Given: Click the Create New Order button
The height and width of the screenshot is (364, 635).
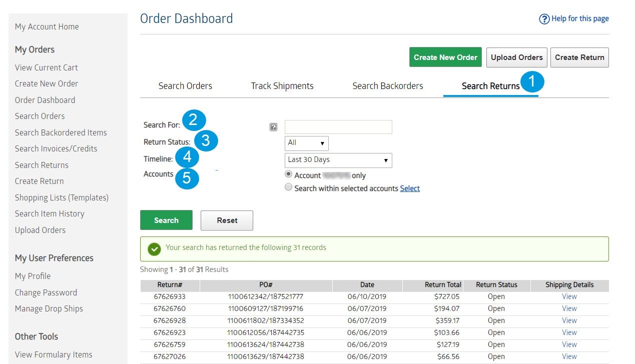Looking at the screenshot, I should click(445, 57).
